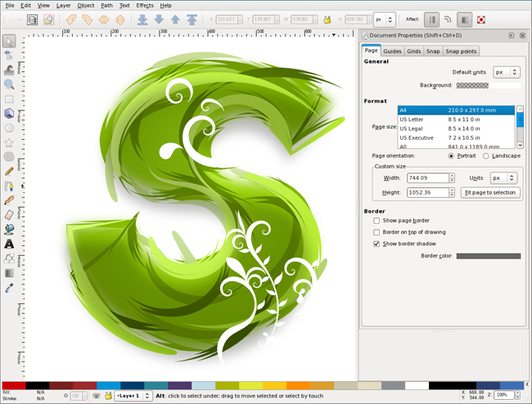Screen dimensions: 532x404
Task: Select the Star polygon tool
Action: 9,142
